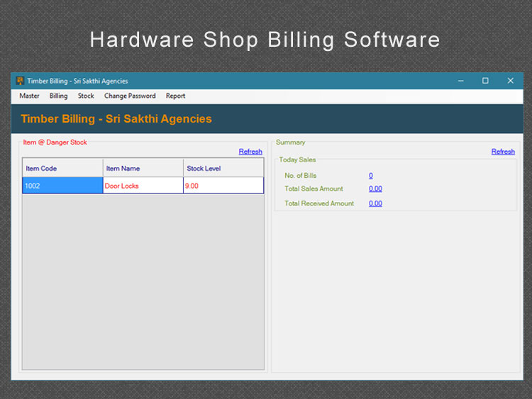The width and height of the screenshot is (532, 399).
Task: Open the Billing menu
Action: coord(58,96)
